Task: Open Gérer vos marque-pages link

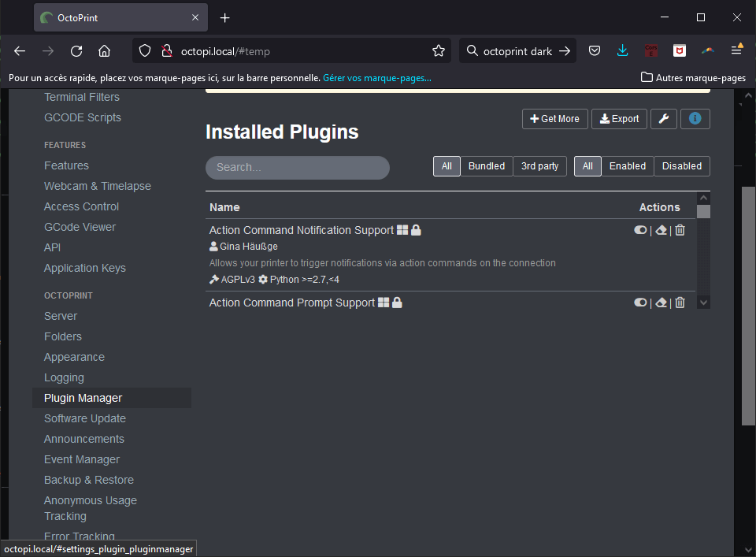Action: (377, 78)
